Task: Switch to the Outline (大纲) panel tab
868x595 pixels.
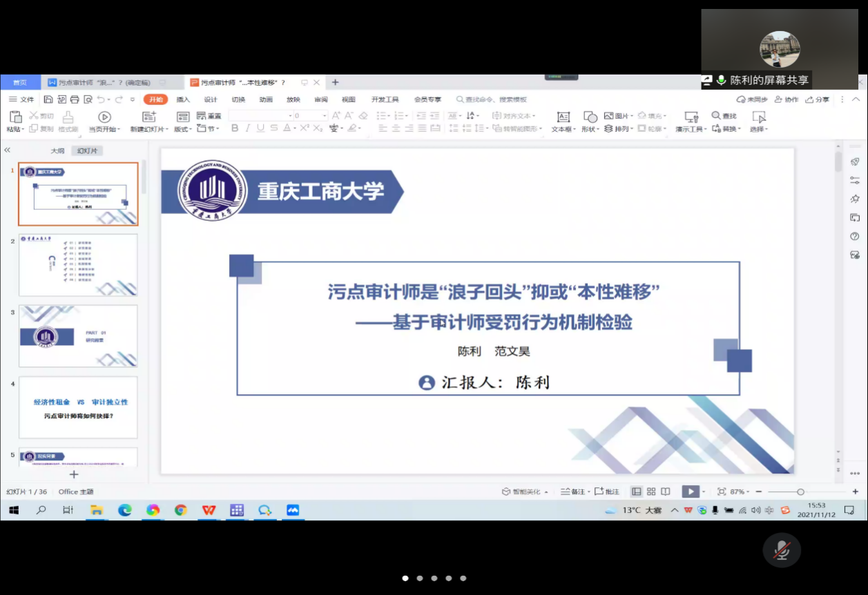Action: click(x=57, y=150)
